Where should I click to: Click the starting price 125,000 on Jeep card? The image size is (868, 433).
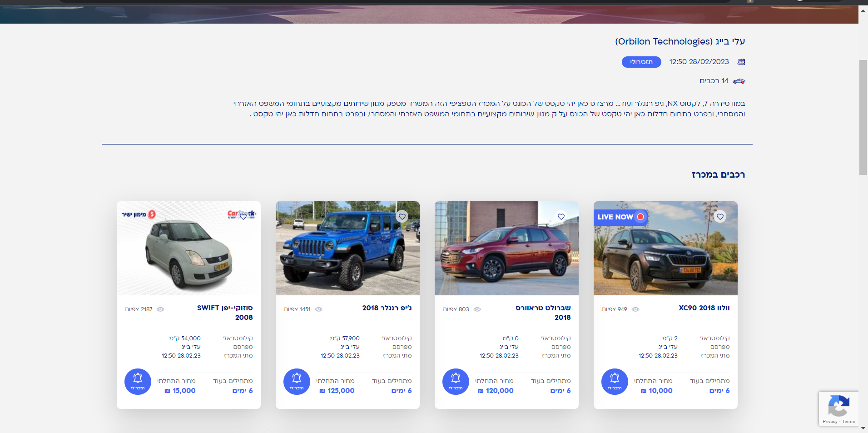pos(337,391)
